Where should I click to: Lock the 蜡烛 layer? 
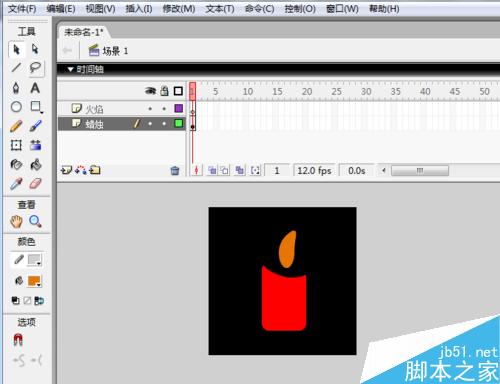click(164, 124)
